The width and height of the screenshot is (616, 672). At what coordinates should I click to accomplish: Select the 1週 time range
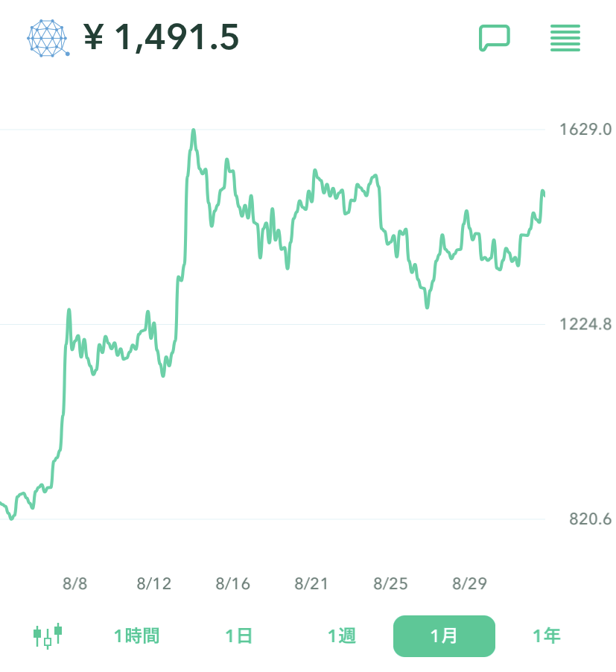pos(342,636)
